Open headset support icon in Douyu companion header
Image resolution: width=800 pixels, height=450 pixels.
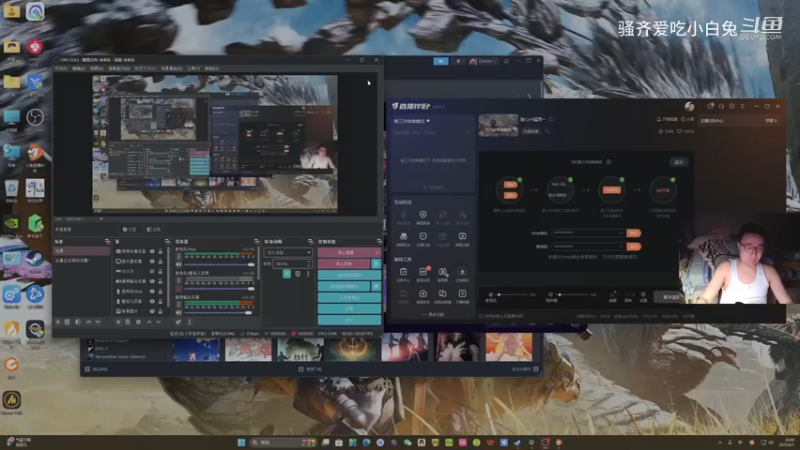(x=721, y=106)
